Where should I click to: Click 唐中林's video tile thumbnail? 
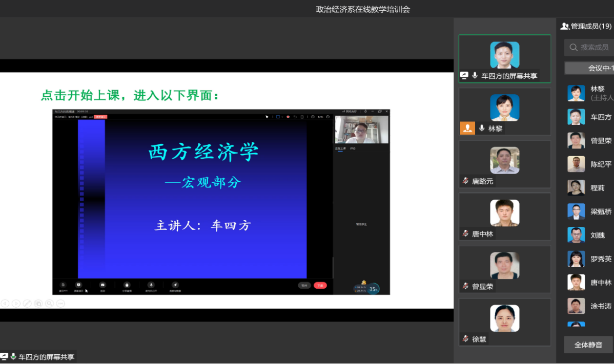(x=504, y=213)
